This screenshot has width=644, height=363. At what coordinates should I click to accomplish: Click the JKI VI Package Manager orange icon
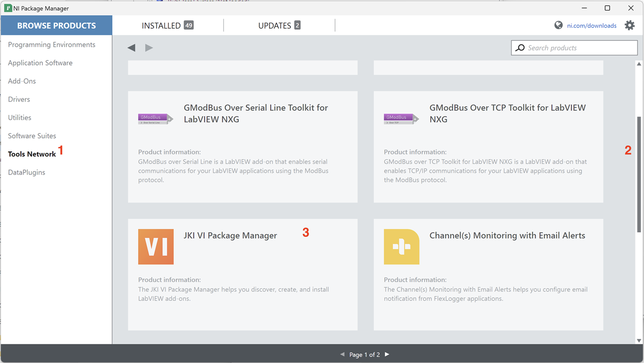pyautogui.click(x=156, y=247)
